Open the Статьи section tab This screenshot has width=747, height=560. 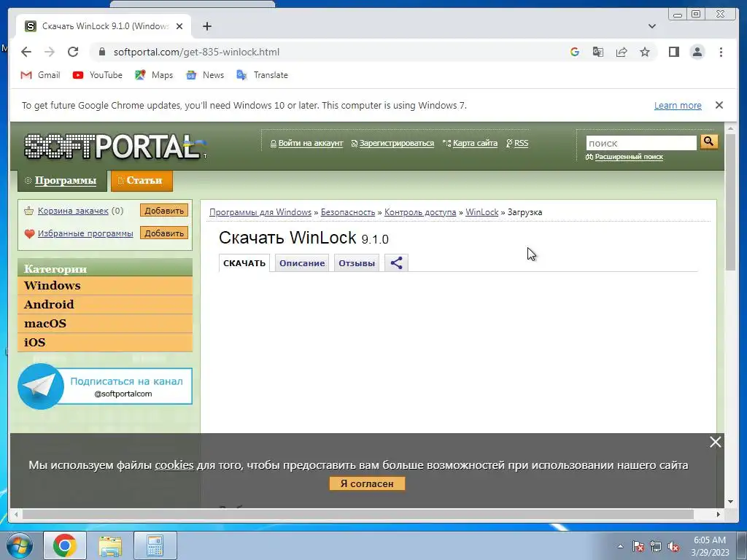coord(142,181)
